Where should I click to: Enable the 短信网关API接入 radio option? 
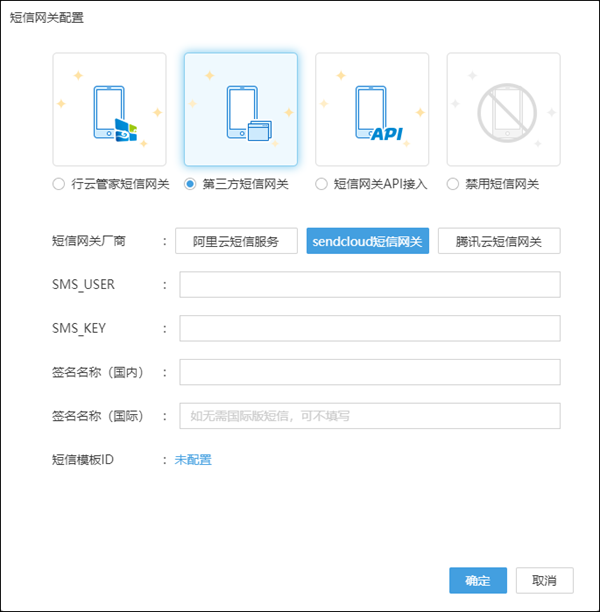321,184
